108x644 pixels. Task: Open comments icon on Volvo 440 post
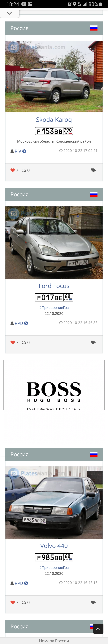tap(24, 603)
